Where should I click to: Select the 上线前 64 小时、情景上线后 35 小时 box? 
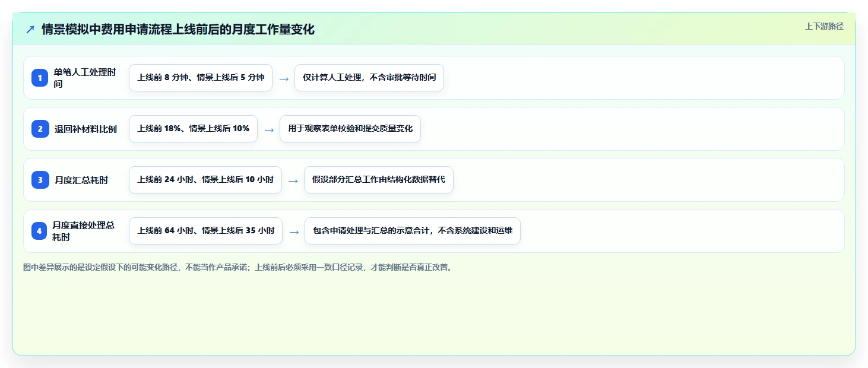coord(206,231)
